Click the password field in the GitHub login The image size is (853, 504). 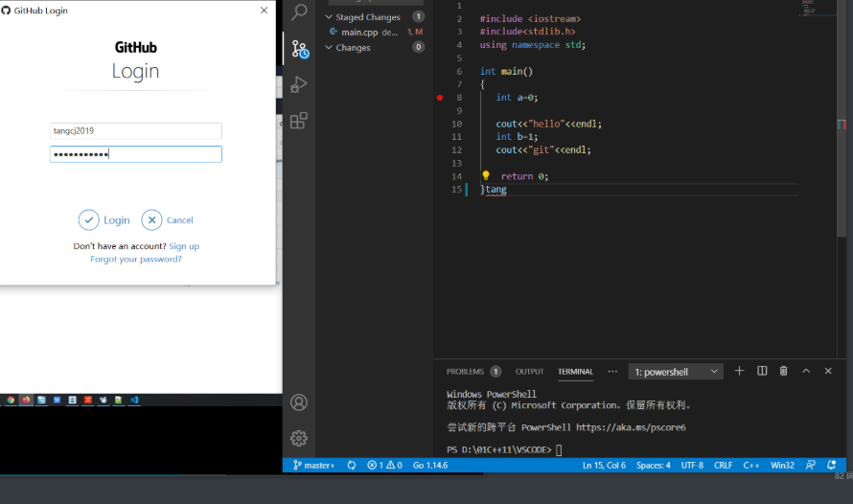pos(136,154)
